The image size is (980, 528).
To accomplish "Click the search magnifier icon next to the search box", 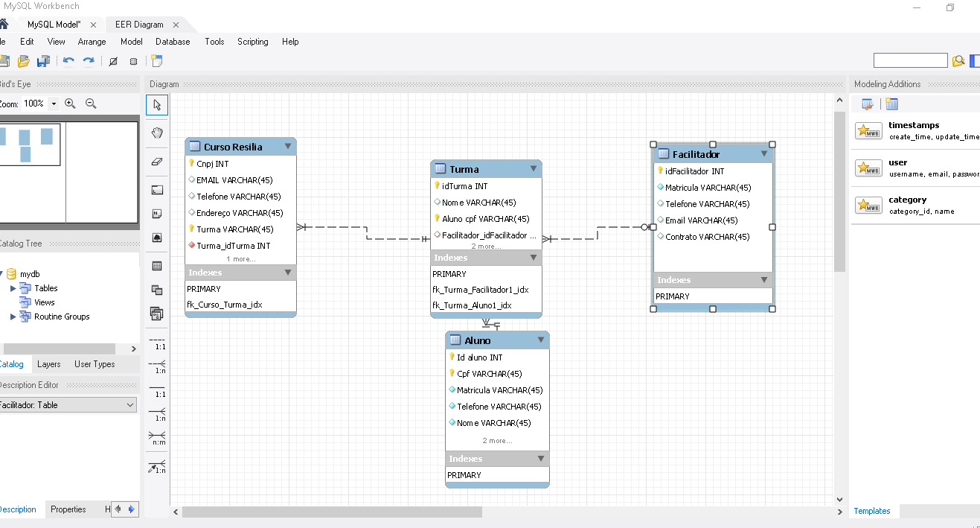I will [958, 60].
